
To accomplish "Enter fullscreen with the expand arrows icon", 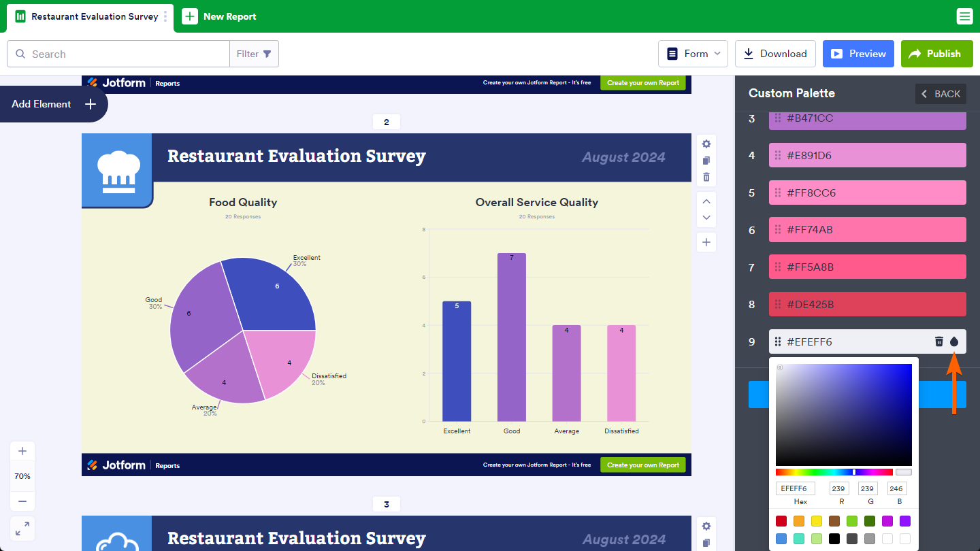I will 22,529.
